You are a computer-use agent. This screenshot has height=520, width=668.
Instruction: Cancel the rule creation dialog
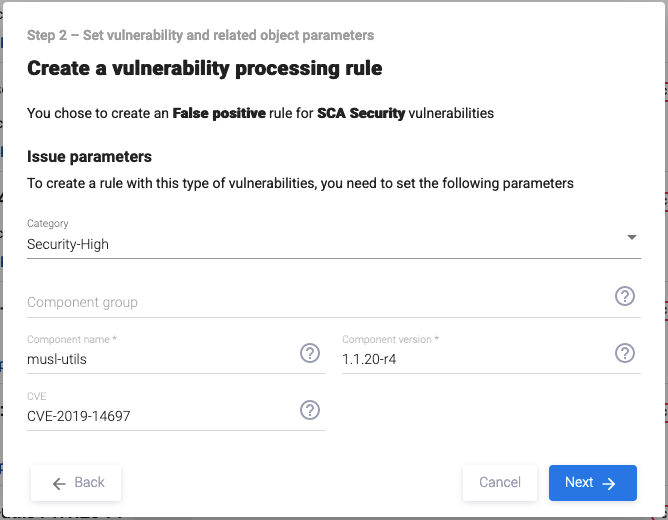pyautogui.click(x=500, y=483)
